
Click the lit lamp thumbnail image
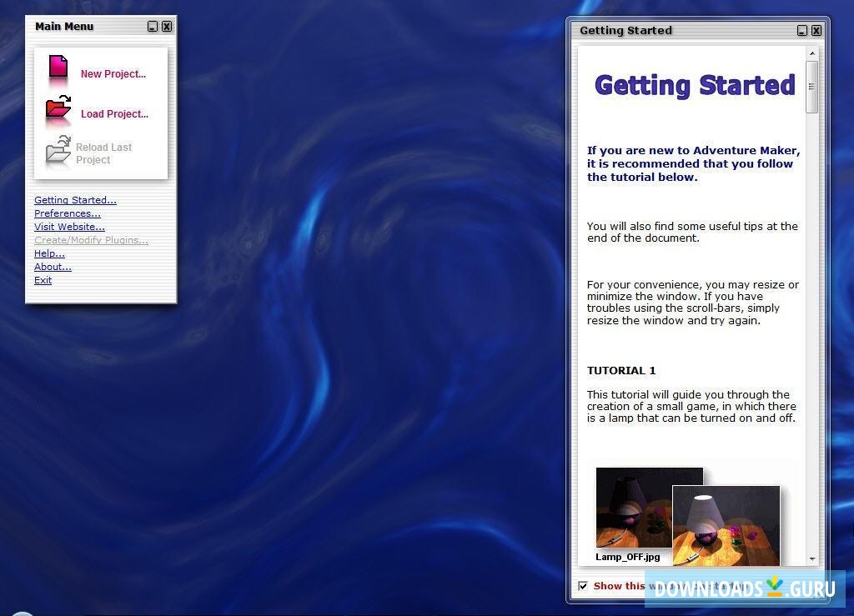tap(726, 526)
